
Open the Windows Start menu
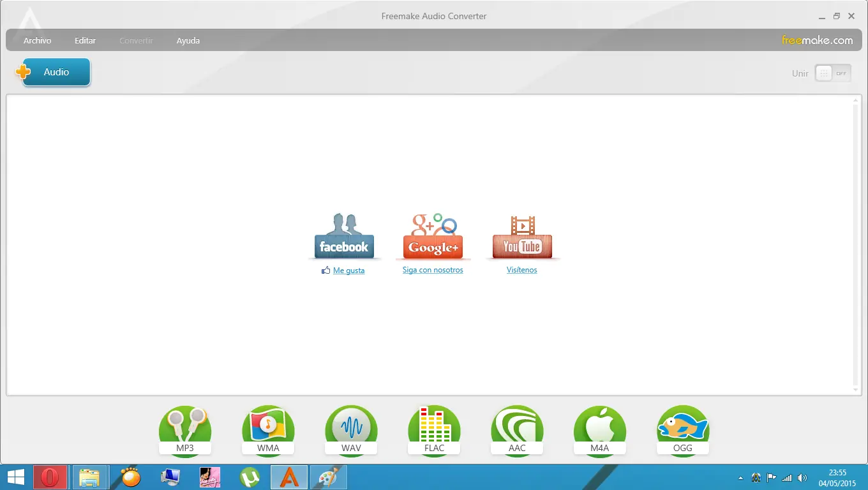tap(15, 477)
